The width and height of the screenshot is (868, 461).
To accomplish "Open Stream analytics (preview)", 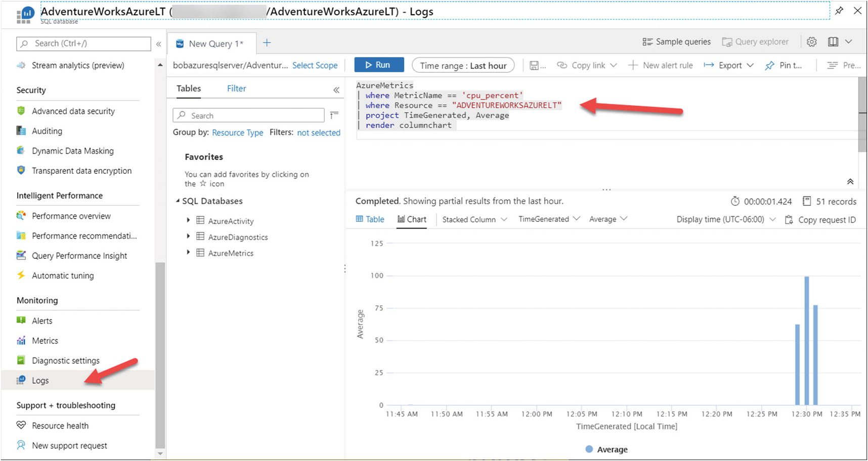I will [x=78, y=65].
